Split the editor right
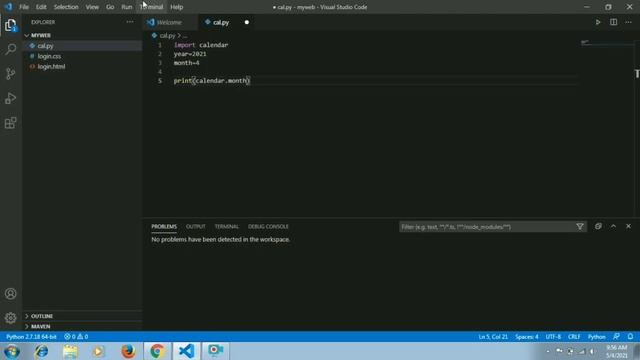This screenshot has height=360, width=640. coord(613,22)
